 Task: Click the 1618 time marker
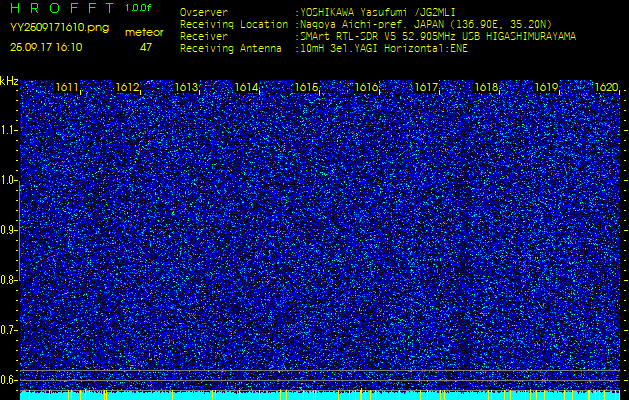pyautogui.click(x=486, y=87)
